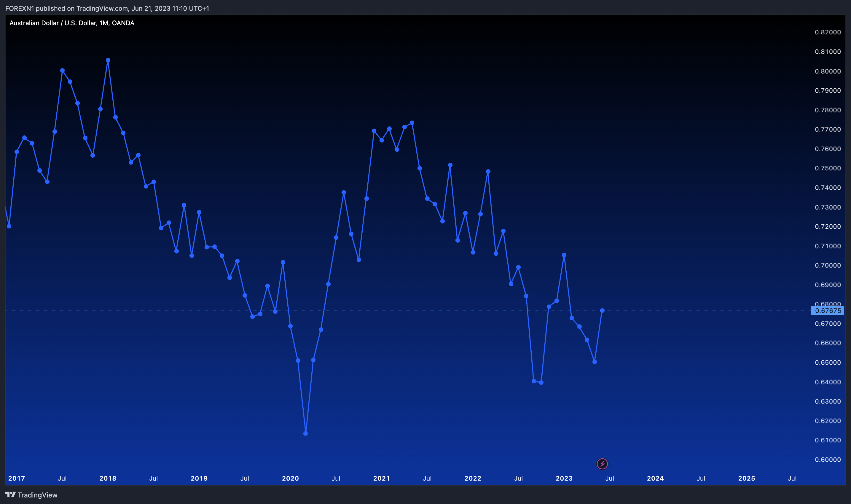Click the latest data point at 0.67675

click(x=602, y=311)
